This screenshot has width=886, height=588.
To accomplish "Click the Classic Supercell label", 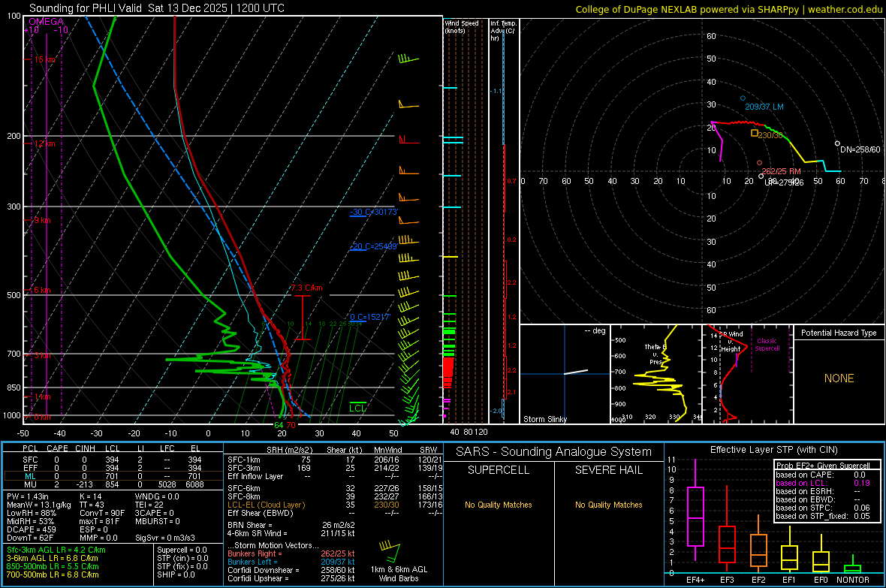I will tap(767, 345).
